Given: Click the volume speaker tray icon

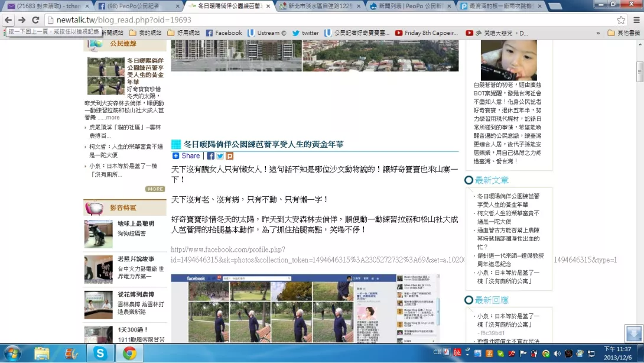Looking at the screenshot, I should click(x=557, y=353).
